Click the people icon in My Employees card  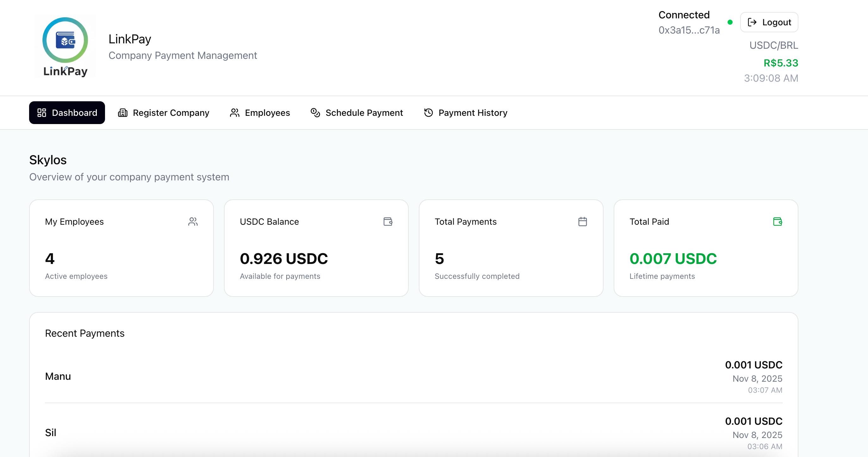pyautogui.click(x=193, y=222)
